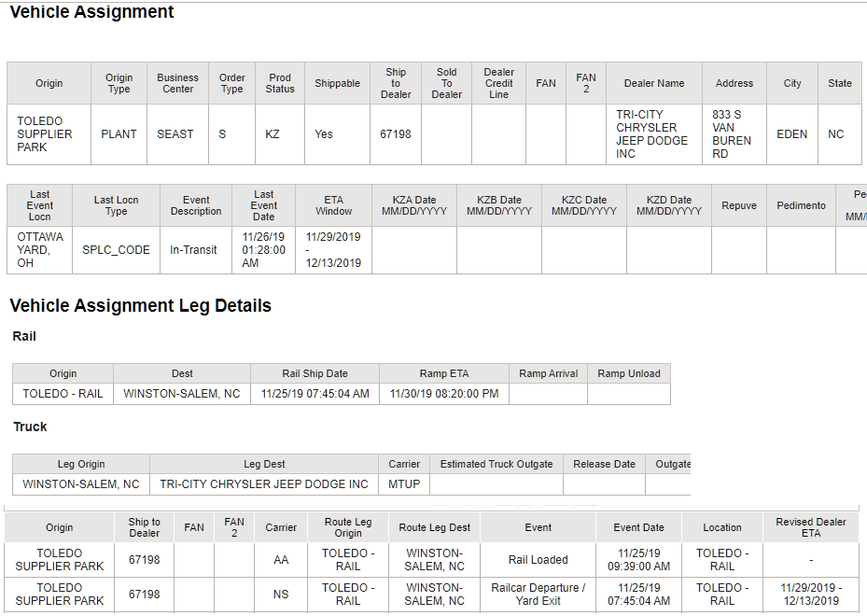The width and height of the screenshot is (867, 616).
Task: Select the 'Dealer Name' column header
Action: point(654,83)
